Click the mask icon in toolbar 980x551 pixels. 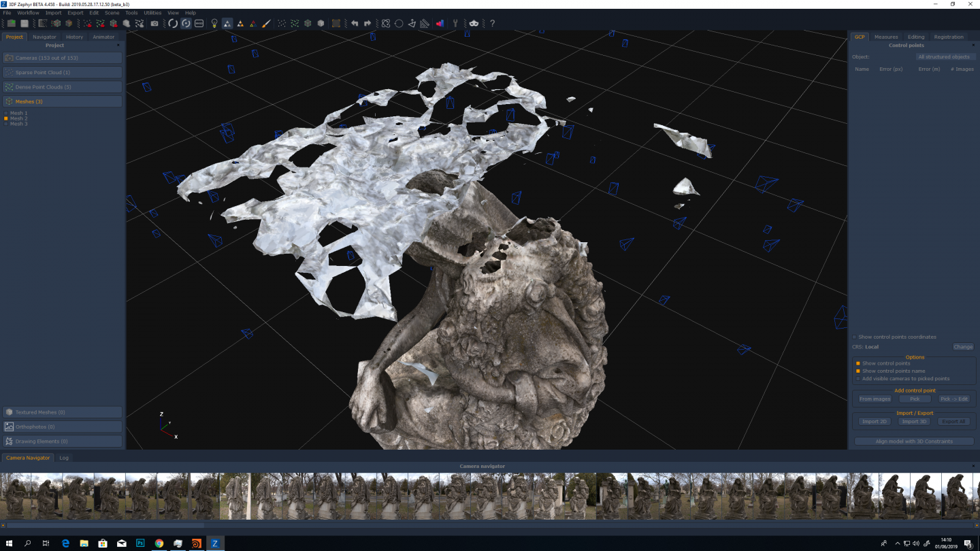(474, 23)
